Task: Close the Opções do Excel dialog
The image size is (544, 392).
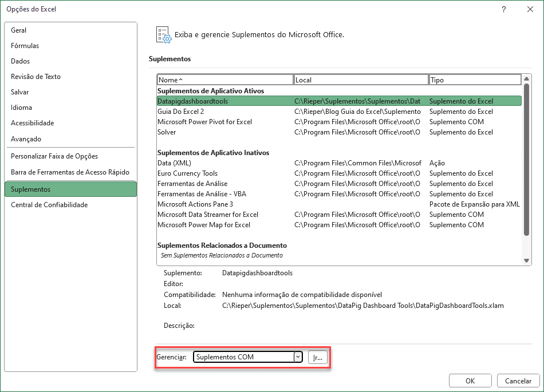Action: point(530,9)
